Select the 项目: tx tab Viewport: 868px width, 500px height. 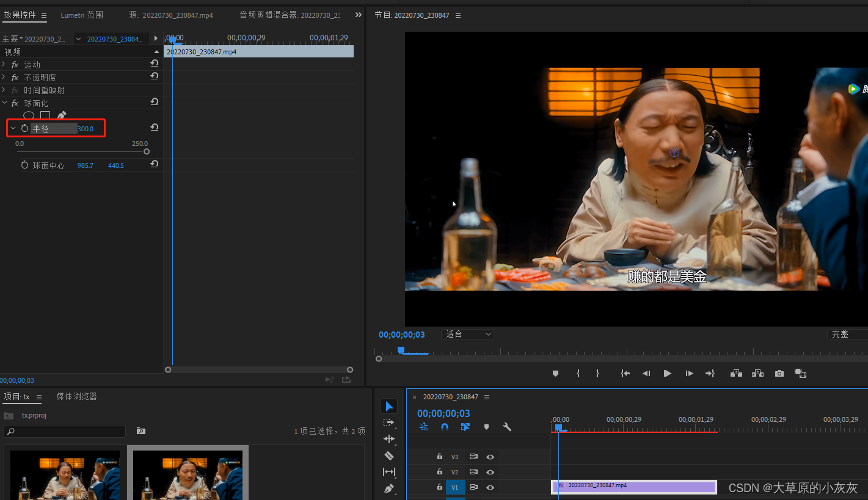tap(16, 397)
